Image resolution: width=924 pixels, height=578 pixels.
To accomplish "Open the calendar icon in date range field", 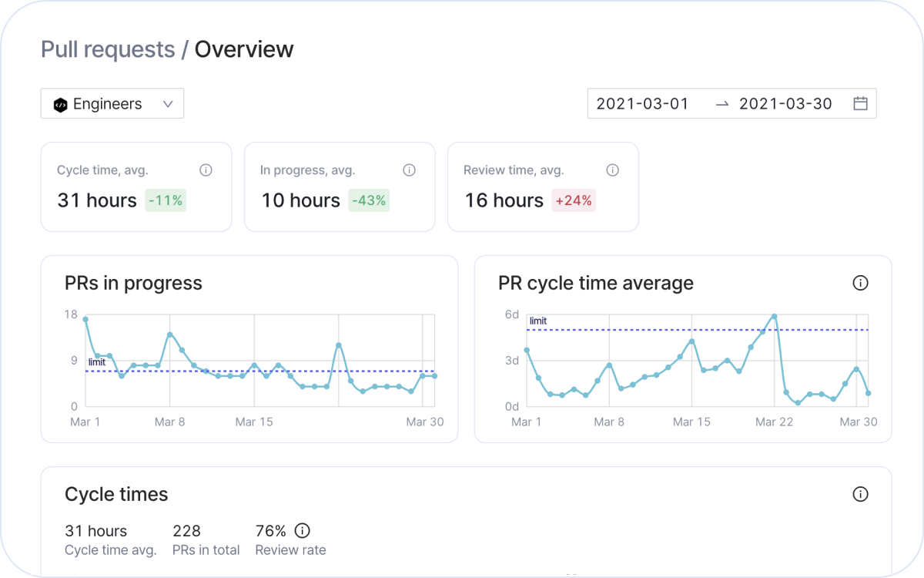I will tap(860, 103).
